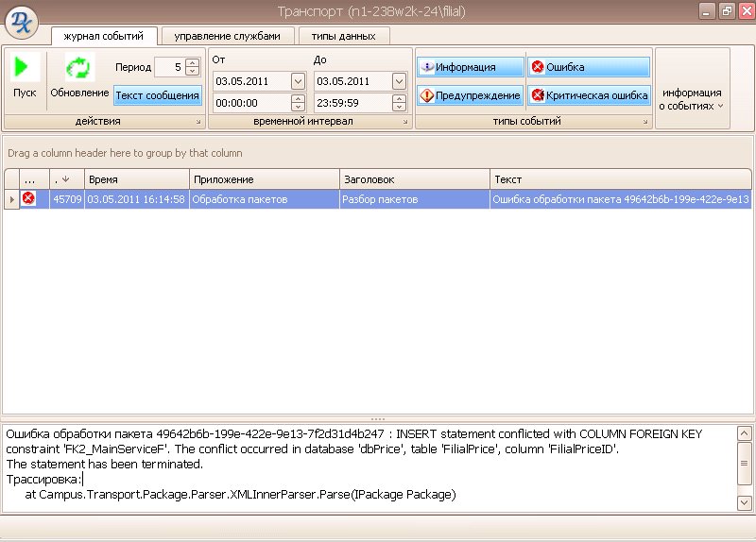Switch to типы данных tab
756x542 pixels.
[343, 36]
